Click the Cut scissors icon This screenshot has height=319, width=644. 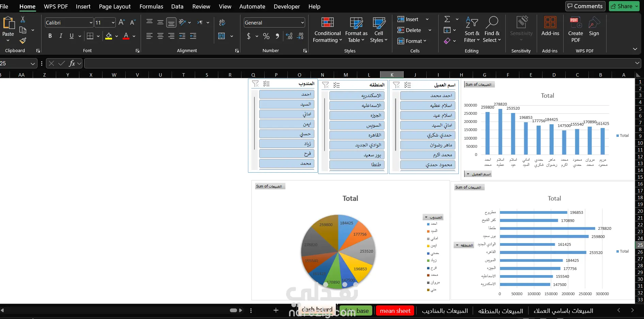[x=23, y=19]
